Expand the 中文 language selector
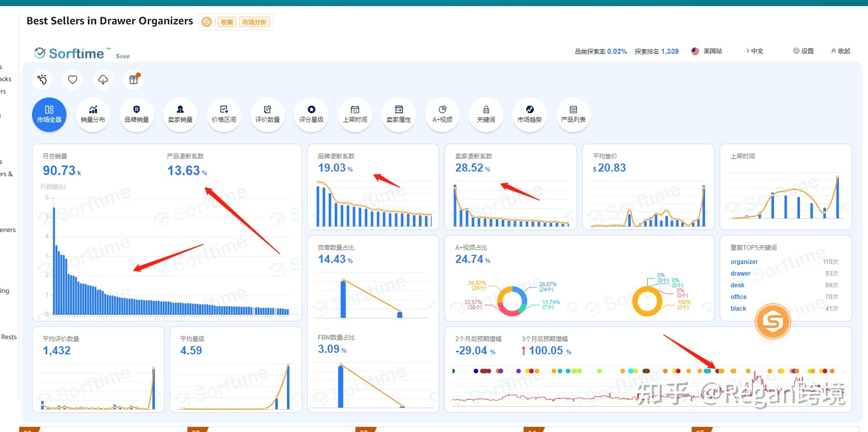Screen dimensions: 868x432 tap(755, 51)
